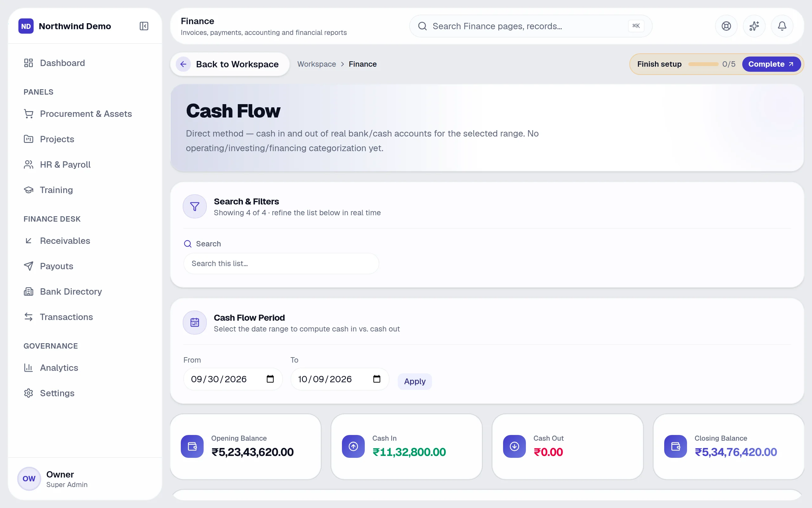This screenshot has width=812, height=508.
Task: Open the AI sparkles assistant icon
Action: (754, 26)
